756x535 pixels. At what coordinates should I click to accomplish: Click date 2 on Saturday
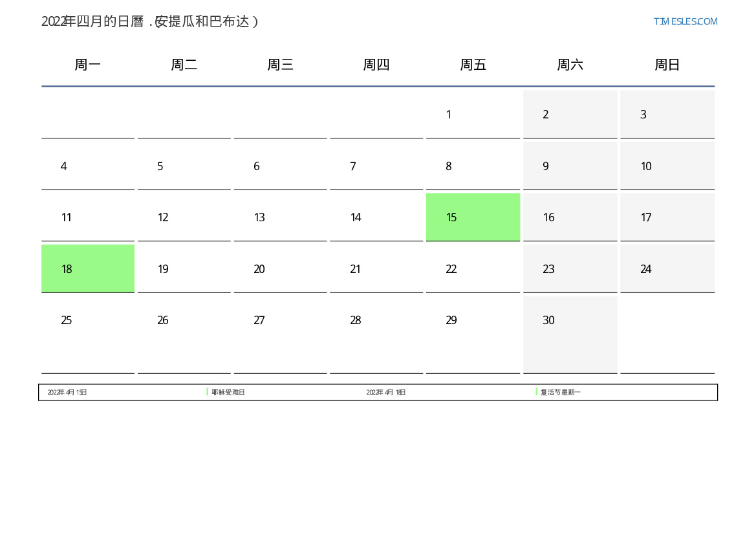tap(570, 115)
